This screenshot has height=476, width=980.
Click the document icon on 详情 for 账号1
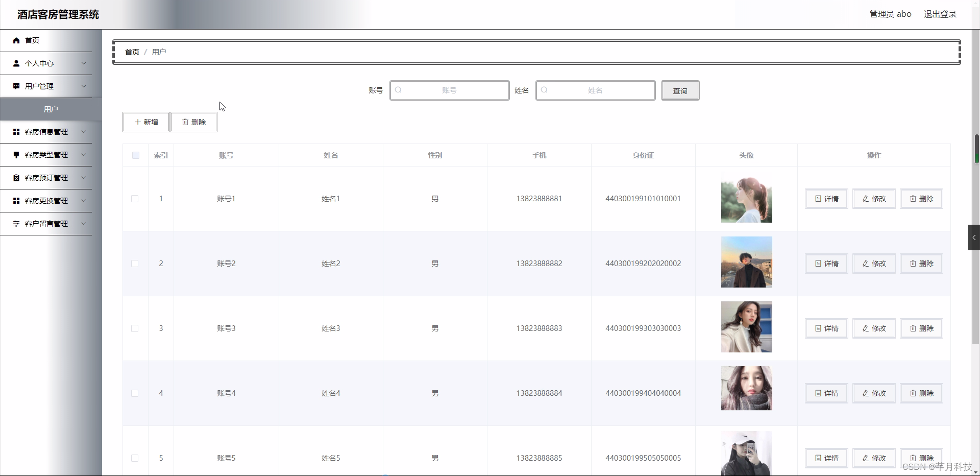point(818,199)
